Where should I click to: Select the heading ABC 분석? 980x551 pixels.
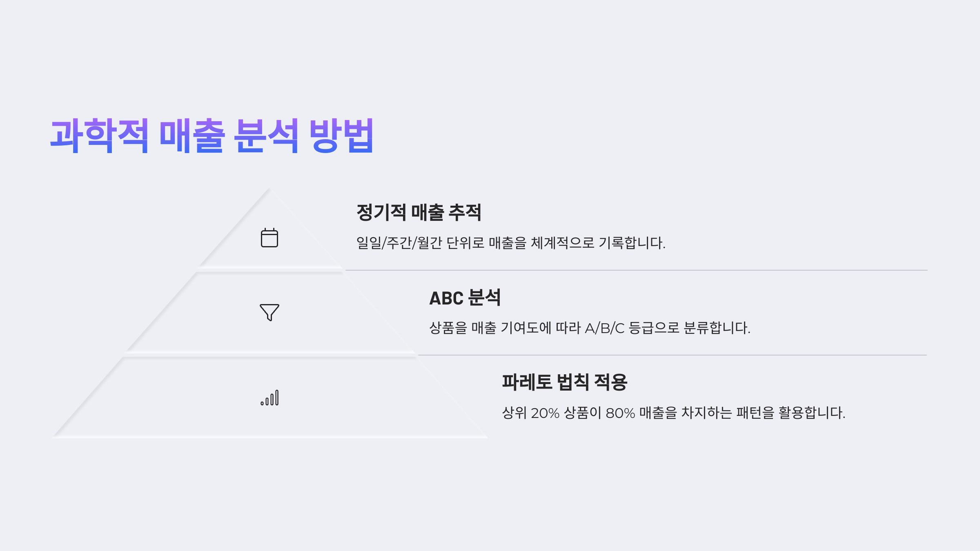465,298
